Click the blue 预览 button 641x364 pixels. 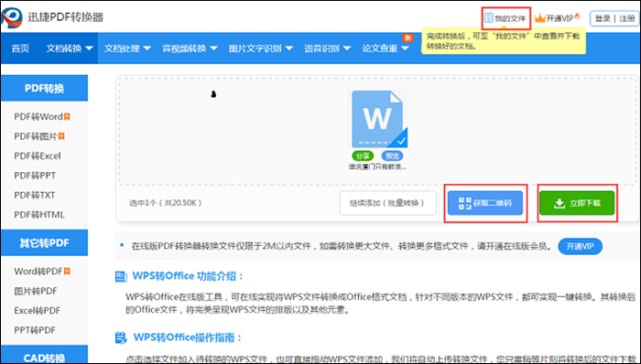point(392,155)
